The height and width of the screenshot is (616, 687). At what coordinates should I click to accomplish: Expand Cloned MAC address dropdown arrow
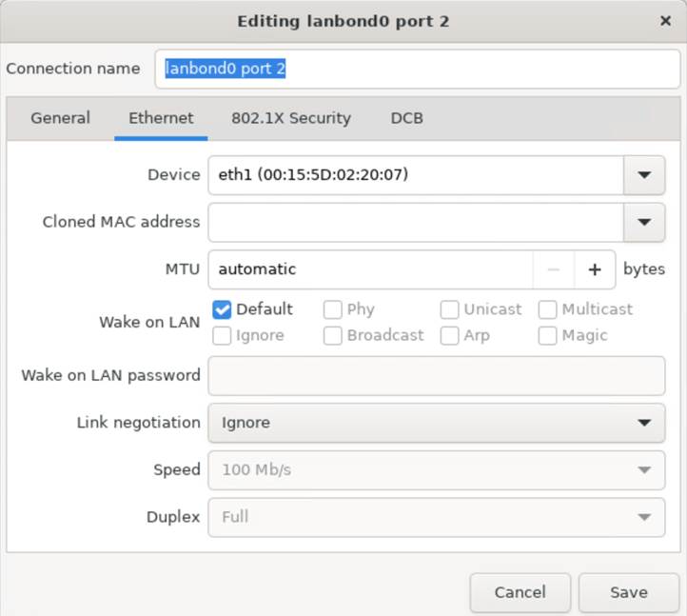[x=643, y=222]
